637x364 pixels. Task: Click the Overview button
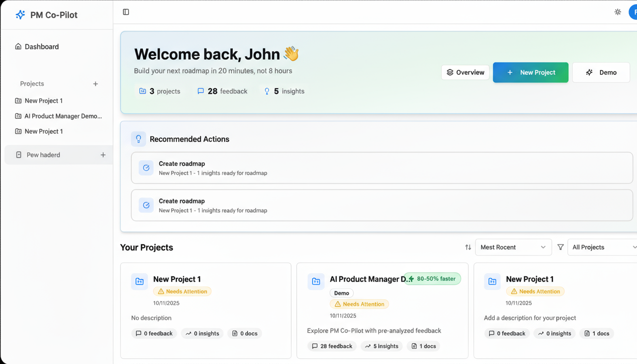pos(465,73)
